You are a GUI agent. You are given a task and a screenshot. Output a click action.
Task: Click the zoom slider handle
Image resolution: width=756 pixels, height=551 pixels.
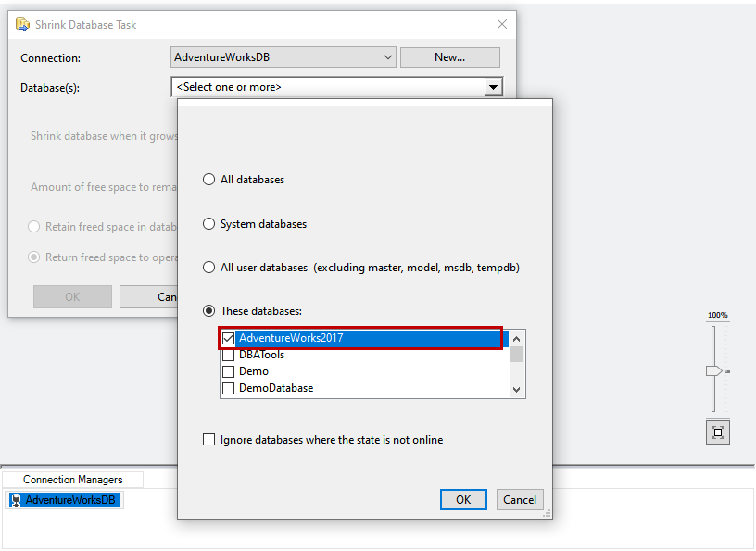pyautogui.click(x=713, y=370)
